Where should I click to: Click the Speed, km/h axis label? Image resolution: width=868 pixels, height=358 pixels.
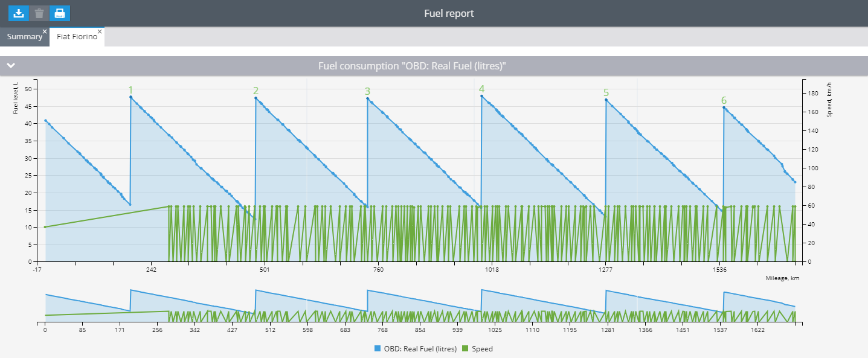point(829,100)
